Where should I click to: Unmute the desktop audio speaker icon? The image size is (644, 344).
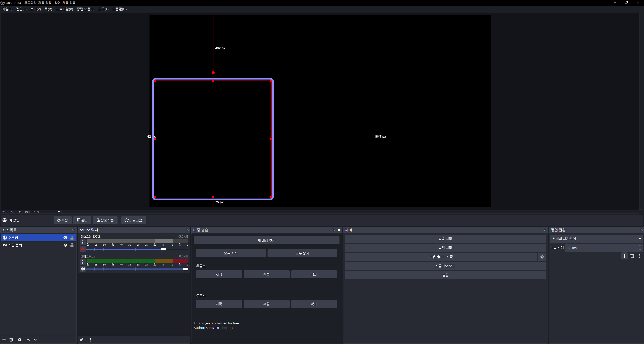click(83, 249)
